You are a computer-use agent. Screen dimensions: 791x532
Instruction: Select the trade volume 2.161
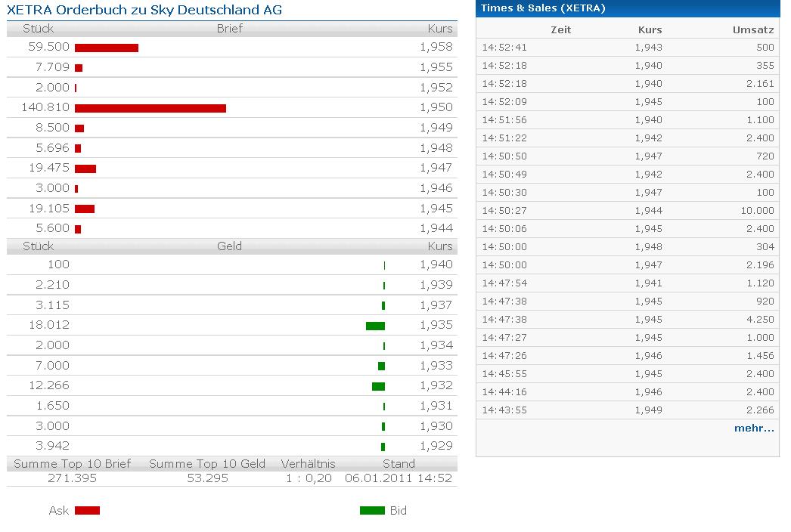760,84
